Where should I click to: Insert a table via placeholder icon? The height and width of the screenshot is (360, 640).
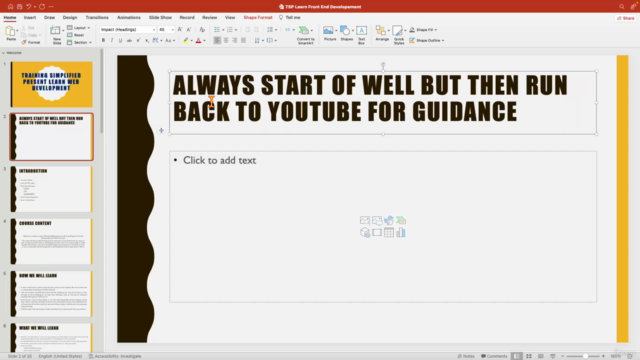389,233
